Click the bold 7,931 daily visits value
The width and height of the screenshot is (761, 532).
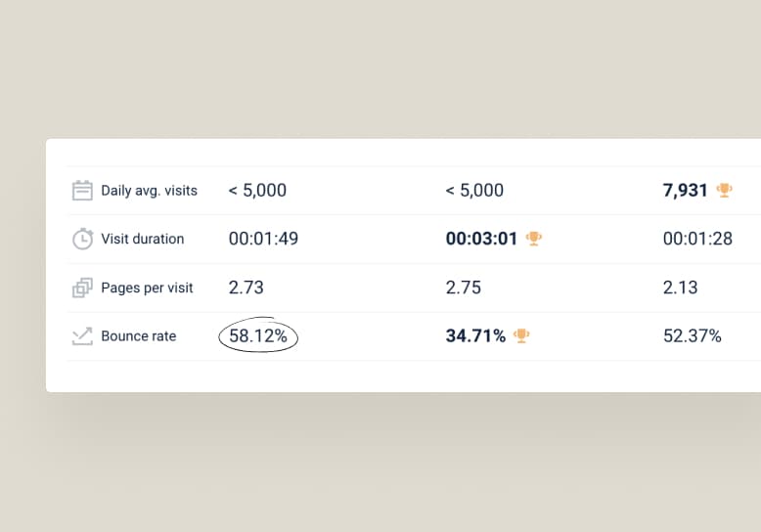tap(685, 190)
